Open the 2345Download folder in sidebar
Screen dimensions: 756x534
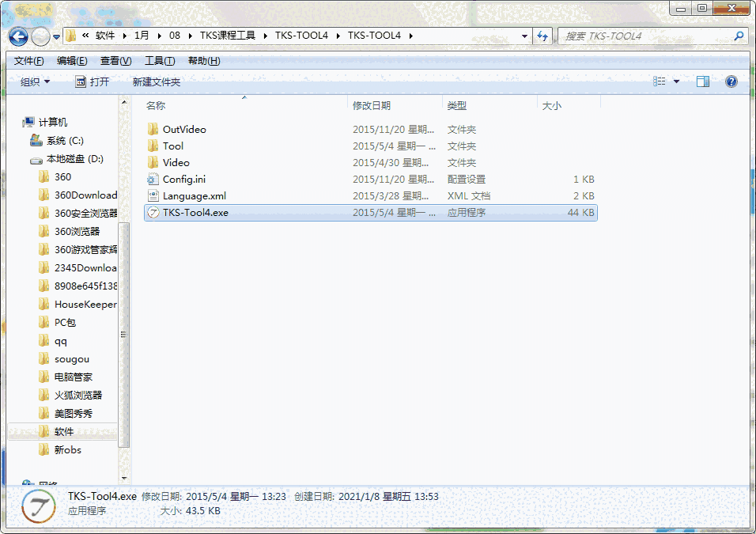pos(77,267)
